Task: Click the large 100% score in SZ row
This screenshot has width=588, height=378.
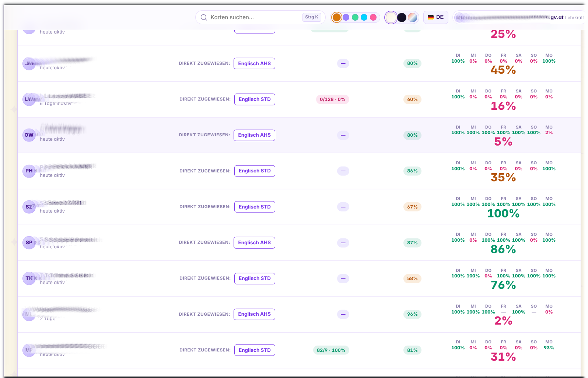Action: (x=503, y=213)
